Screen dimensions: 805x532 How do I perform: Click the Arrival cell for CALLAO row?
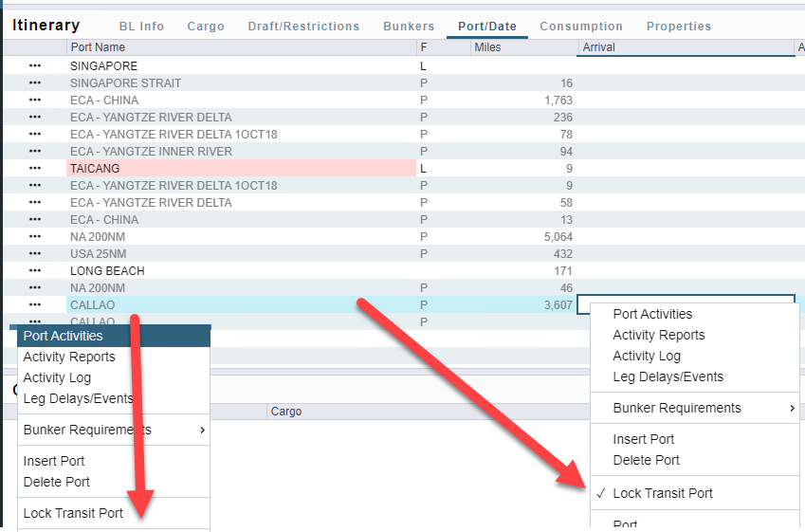[x=685, y=305]
